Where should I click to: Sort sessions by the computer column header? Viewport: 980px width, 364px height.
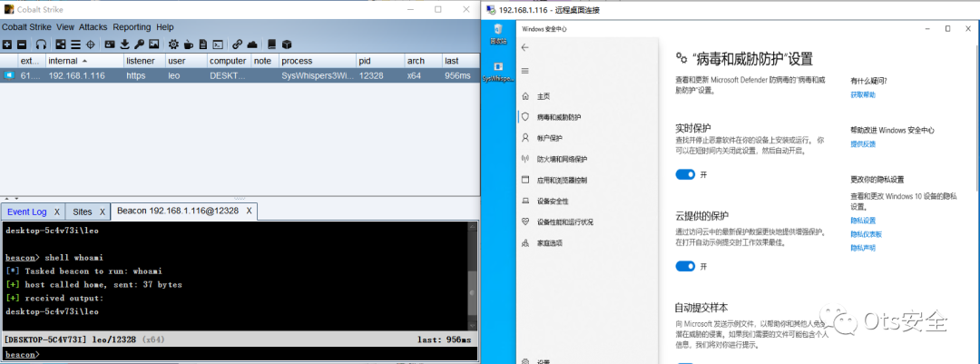click(229, 61)
